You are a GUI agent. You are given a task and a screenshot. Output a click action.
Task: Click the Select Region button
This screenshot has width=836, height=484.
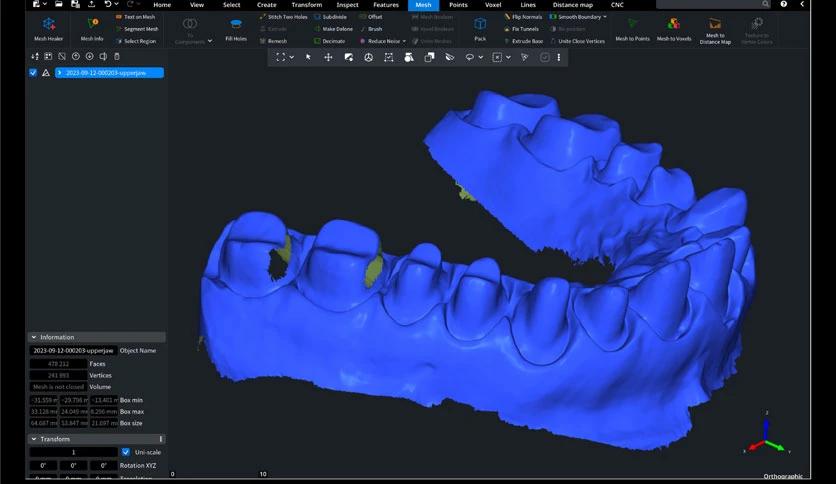136,41
